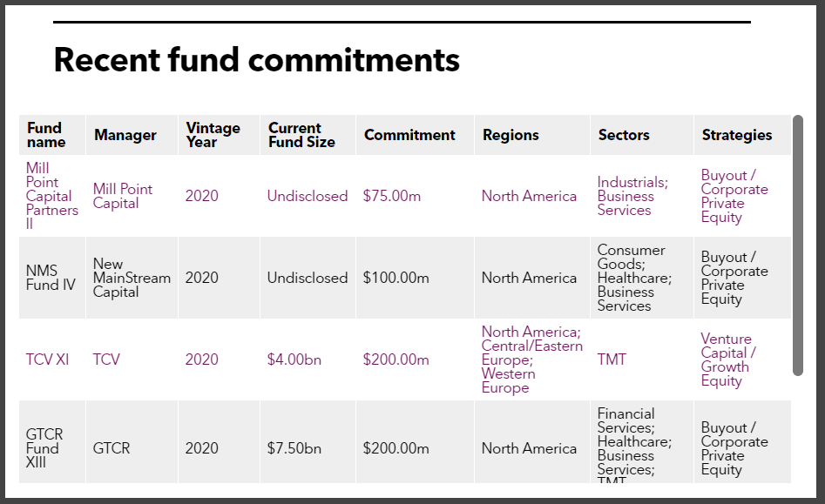The height and width of the screenshot is (504, 825).
Task: Click 'North America; Central/Eastern Europe; Western Europe' cell
Action: click(532, 360)
